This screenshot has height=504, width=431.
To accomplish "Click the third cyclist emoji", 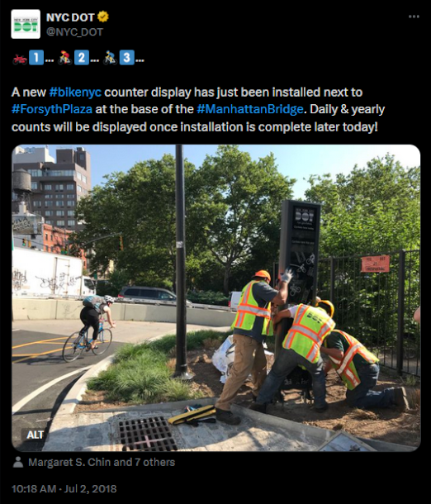I will 111,58.
